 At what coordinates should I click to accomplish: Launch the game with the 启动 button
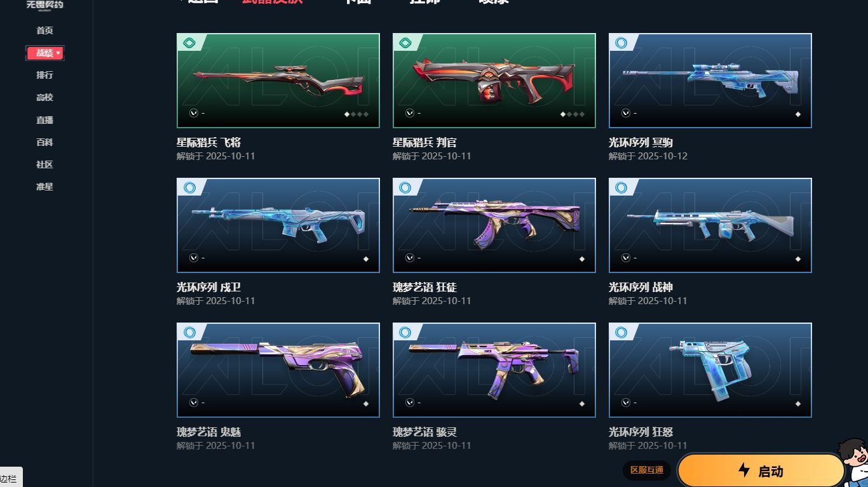(761, 470)
